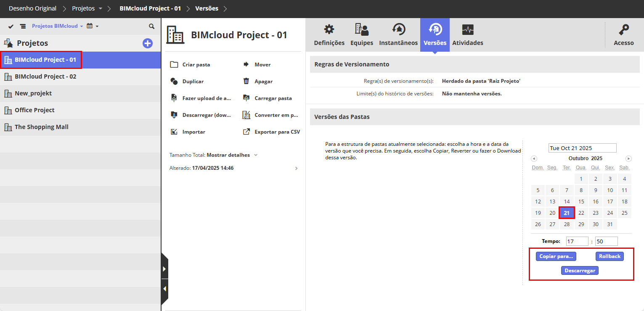The width and height of the screenshot is (644, 311).
Task: Select day 15 in the calendar
Action: pos(581,202)
